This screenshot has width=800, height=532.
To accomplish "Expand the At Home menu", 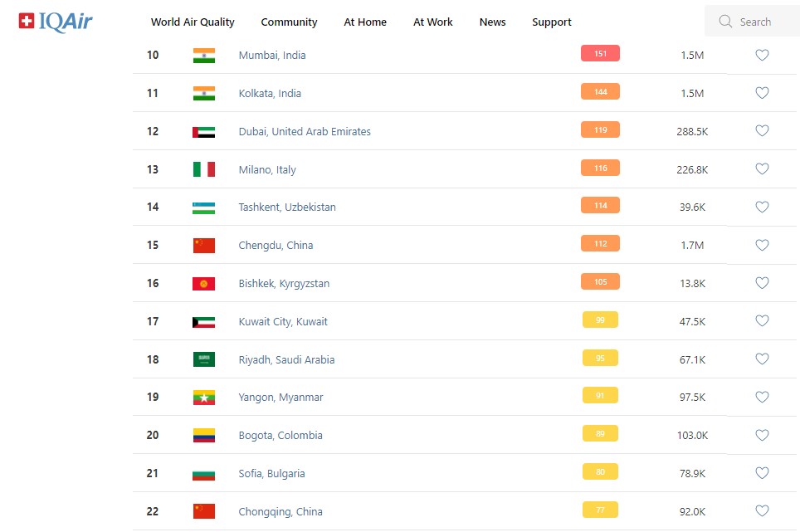I will 365,22.
